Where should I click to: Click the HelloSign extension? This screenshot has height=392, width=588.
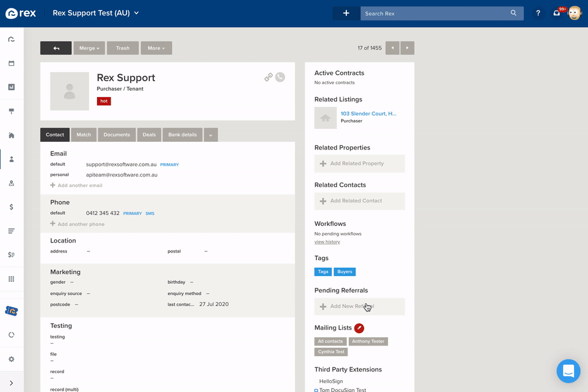tap(330, 381)
